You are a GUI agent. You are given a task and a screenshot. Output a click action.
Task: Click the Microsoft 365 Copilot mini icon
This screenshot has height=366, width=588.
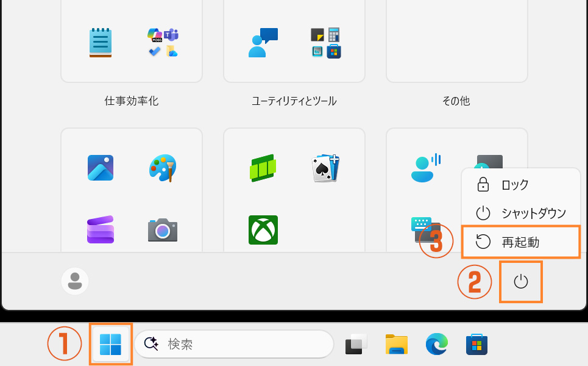pyautogui.click(x=155, y=35)
